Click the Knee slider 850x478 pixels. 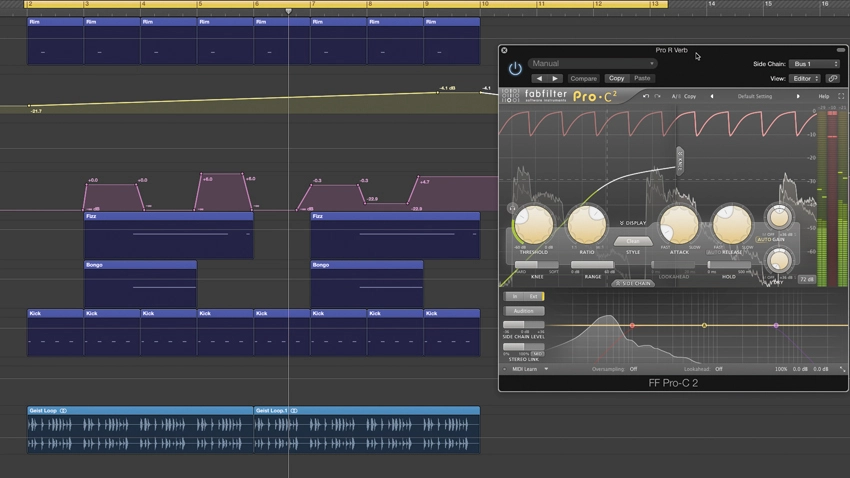tap(537, 264)
